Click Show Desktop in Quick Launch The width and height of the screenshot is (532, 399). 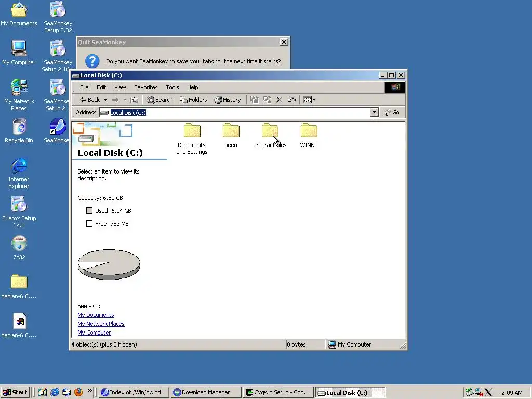pos(43,392)
